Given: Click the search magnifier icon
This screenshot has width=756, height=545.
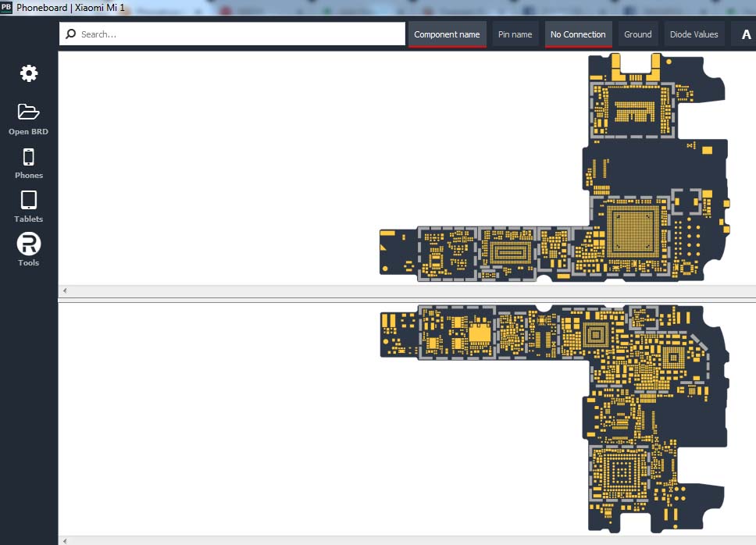Looking at the screenshot, I should [71, 34].
